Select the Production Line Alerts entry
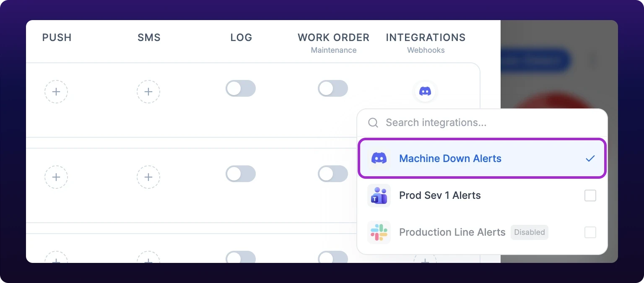Screen dimensions: 644x283 click(482, 232)
